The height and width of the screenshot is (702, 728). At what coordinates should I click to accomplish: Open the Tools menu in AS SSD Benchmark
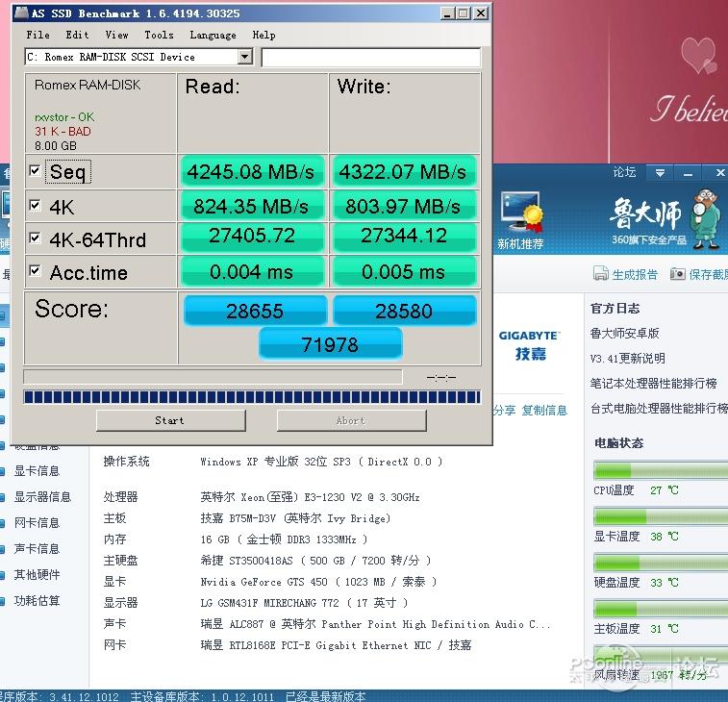159,35
